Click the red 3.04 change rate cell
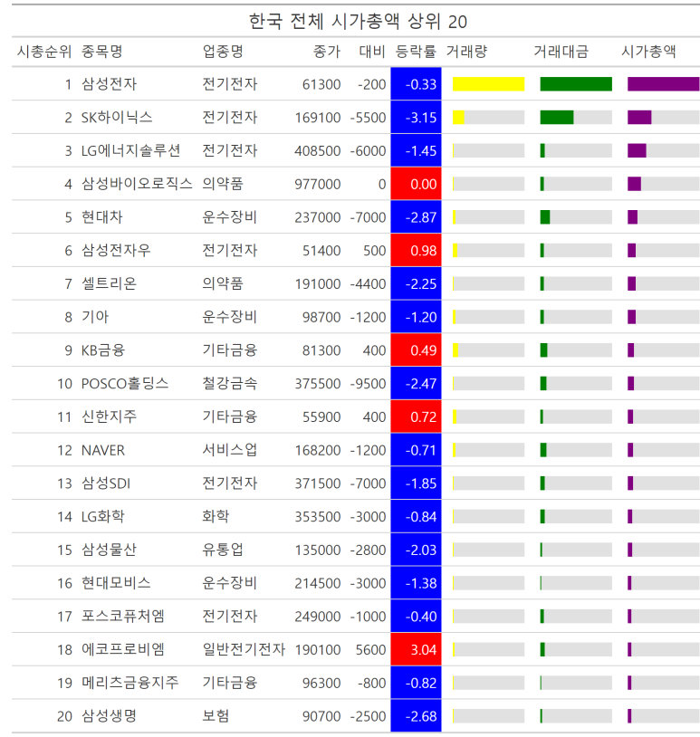The image size is (700, 737). pyautogui.click(x=416, y=649)
